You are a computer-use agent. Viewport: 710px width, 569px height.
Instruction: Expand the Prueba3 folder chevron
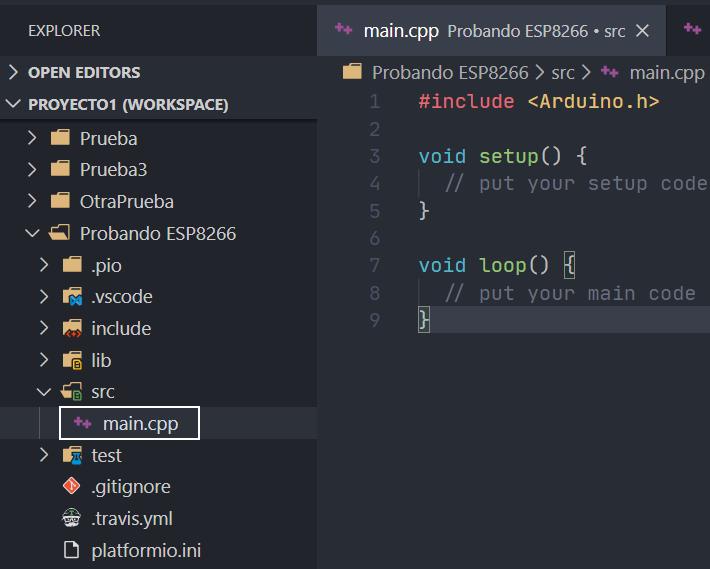click(32, 169)
